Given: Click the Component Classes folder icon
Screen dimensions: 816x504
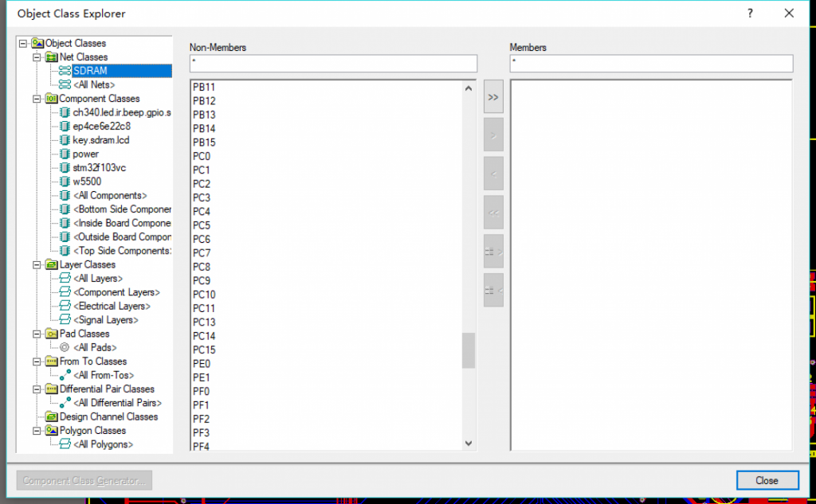Looking at the screenshot, I should 51,99.
